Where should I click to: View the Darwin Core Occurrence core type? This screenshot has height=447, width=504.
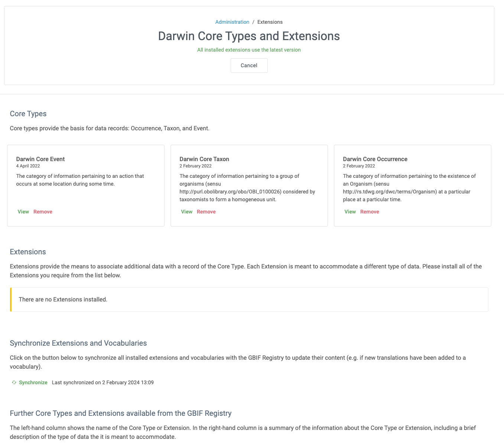click(350, 212)
